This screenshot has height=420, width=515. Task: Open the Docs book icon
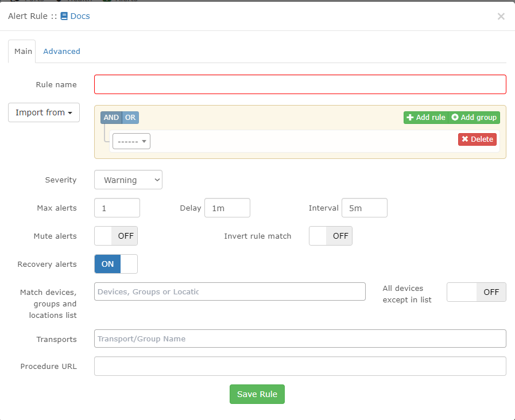(64, 16)
